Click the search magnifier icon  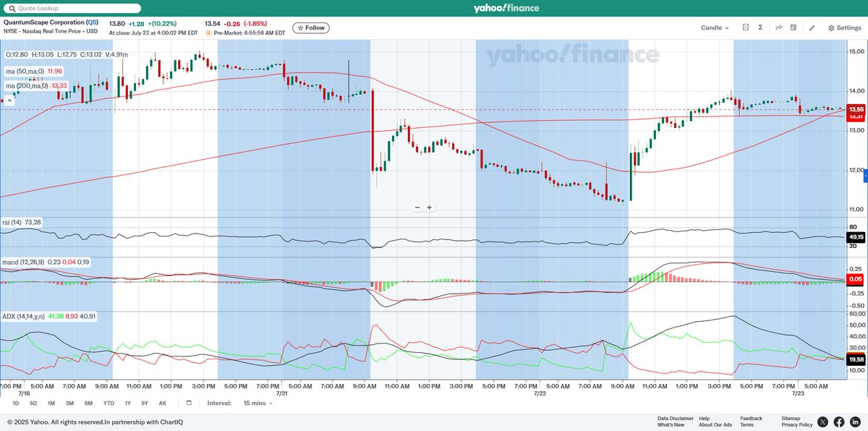(x=11, y=9)
